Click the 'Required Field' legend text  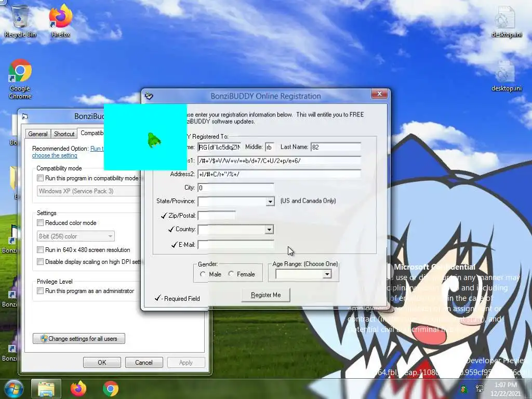click(182, 299)
